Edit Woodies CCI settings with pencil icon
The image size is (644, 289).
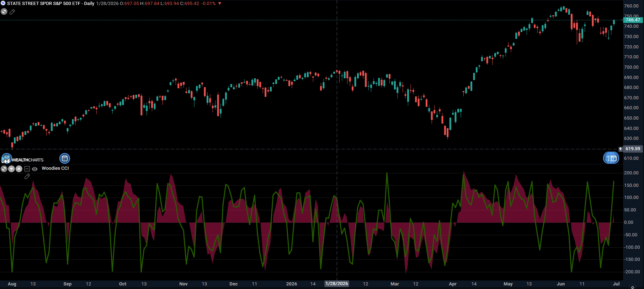pos(27,177)
